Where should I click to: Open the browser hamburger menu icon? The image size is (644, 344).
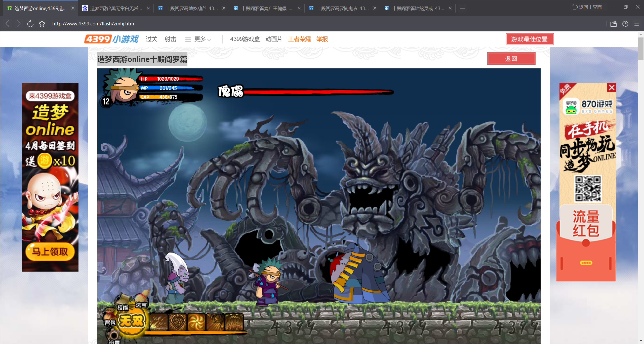coord(637,24)
